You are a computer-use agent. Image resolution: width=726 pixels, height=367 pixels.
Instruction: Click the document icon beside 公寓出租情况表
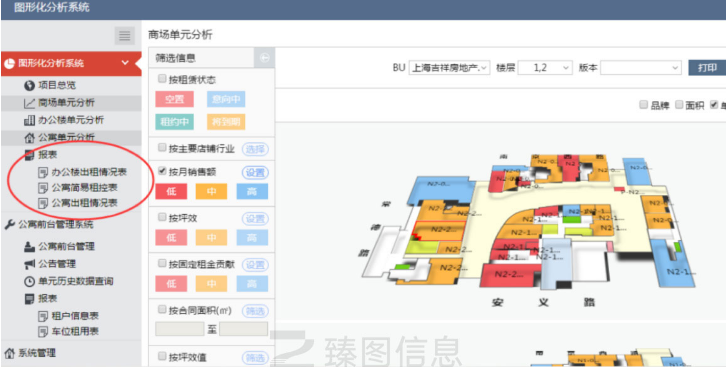(x=43, y=203)
